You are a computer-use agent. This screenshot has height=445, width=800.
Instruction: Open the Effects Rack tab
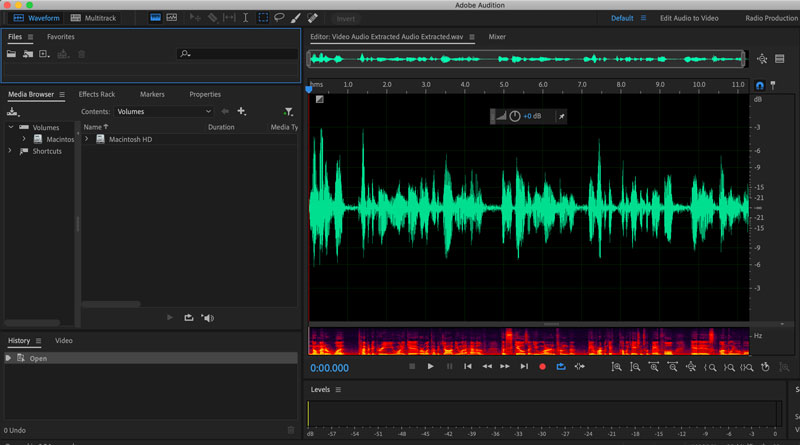tap(96, 94)
